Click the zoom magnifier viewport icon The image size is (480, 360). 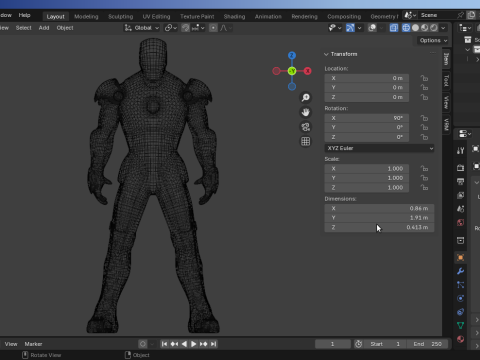tap(305, 97)
